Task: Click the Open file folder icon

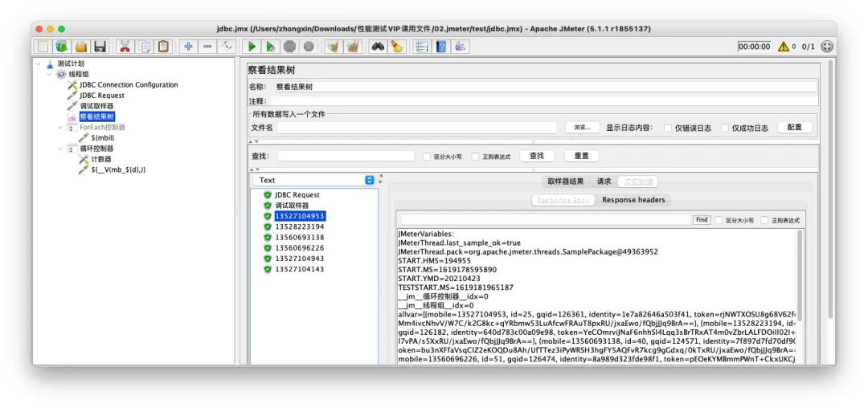Action: 81,47
